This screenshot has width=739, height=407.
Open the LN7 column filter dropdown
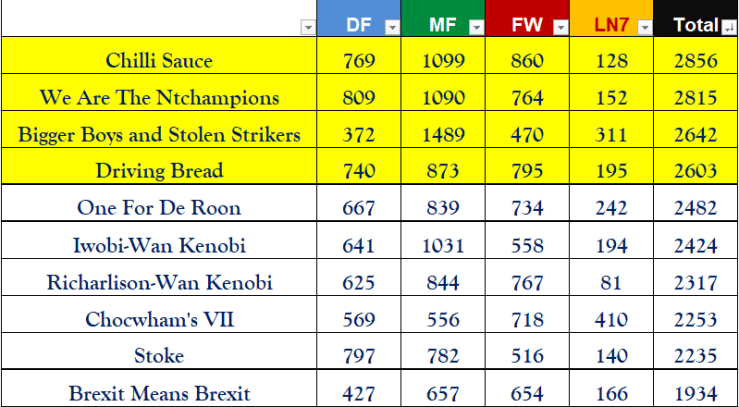pos(644,27)
